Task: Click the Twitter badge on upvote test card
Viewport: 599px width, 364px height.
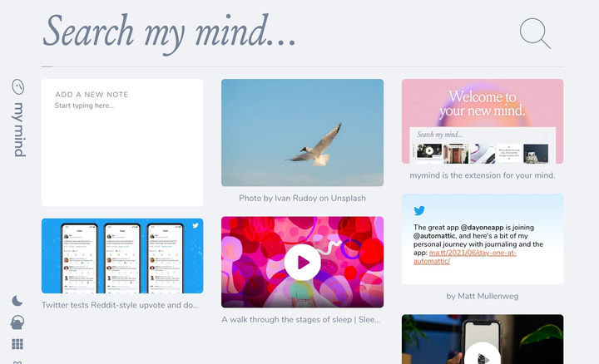Action: (x=196, y=225)
